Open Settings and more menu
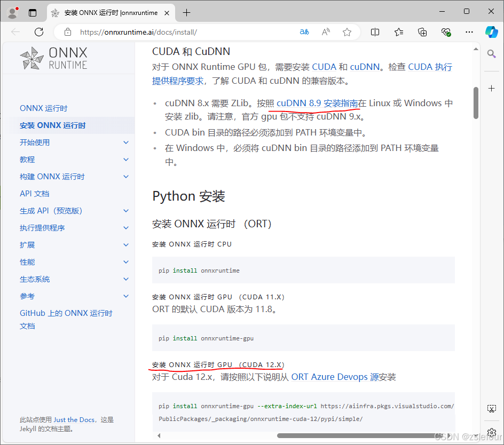This screenshot has height=445, width=504. click(469, 32)
